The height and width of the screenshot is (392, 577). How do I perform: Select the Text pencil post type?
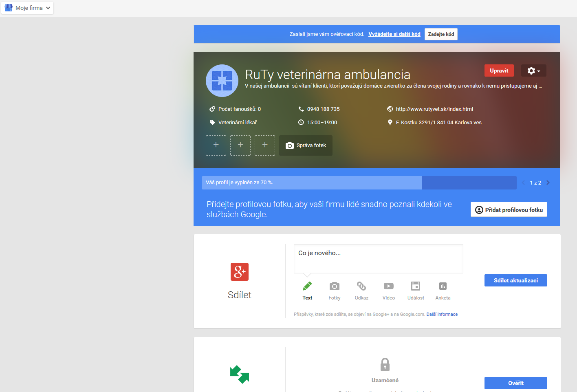[307, 291]
